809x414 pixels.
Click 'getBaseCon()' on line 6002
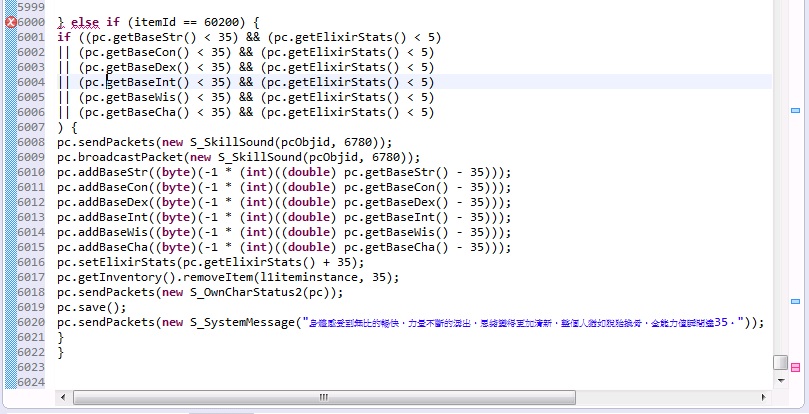[x=148, y=52]
